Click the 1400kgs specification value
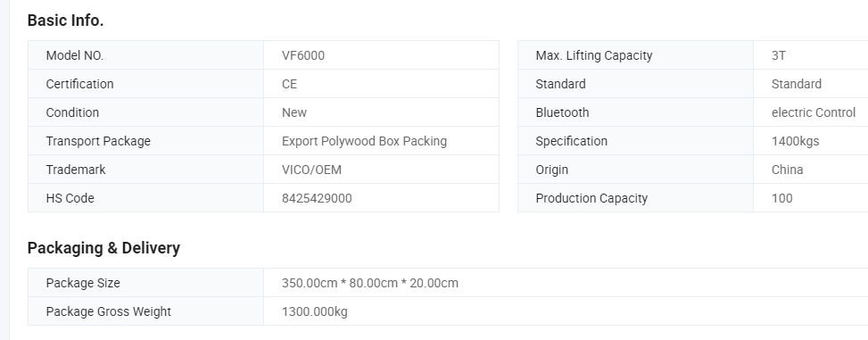Viewport: 868px width, 340px height. pos(795,141)
